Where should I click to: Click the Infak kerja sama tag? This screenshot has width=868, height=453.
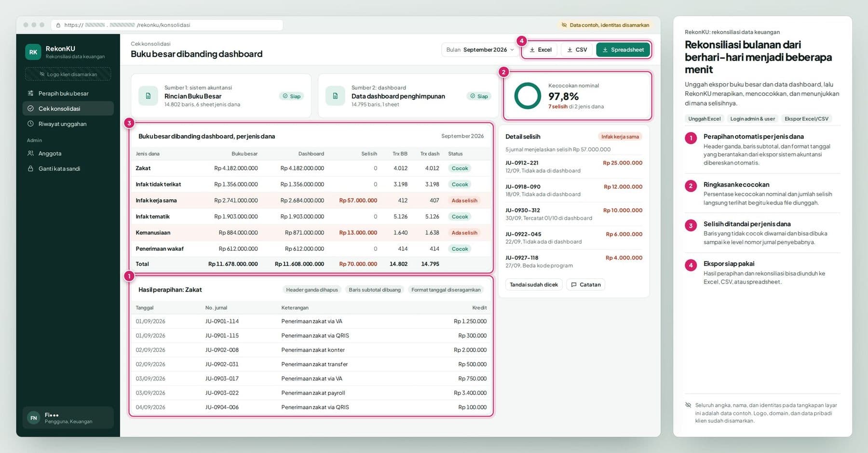pos(620,137)
